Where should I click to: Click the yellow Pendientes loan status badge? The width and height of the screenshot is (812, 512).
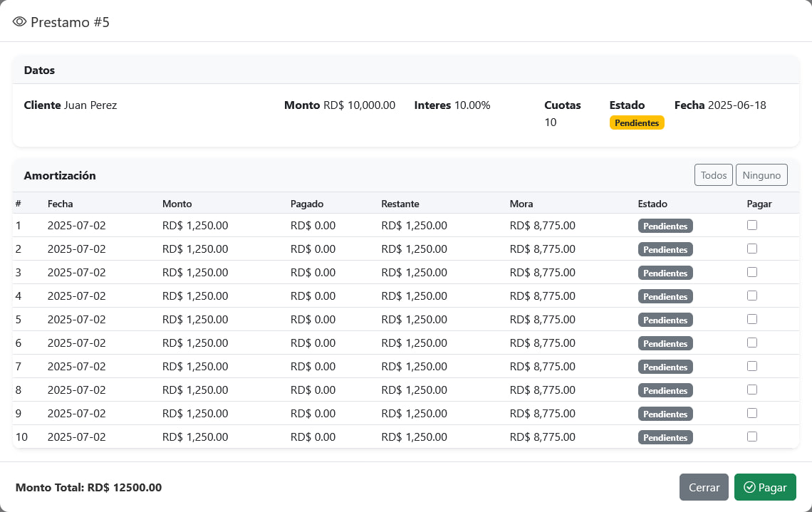tap(637, 122)
